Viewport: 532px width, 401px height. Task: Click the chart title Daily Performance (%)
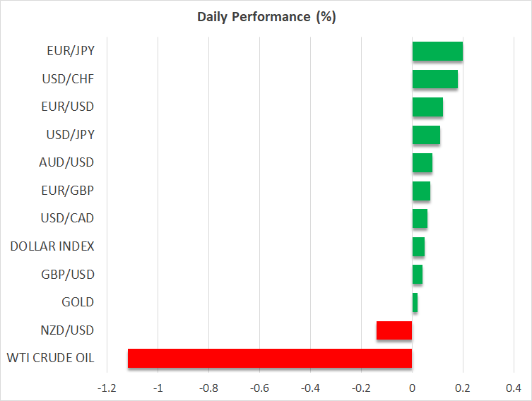pyautogui.click(x=266, y=17)
